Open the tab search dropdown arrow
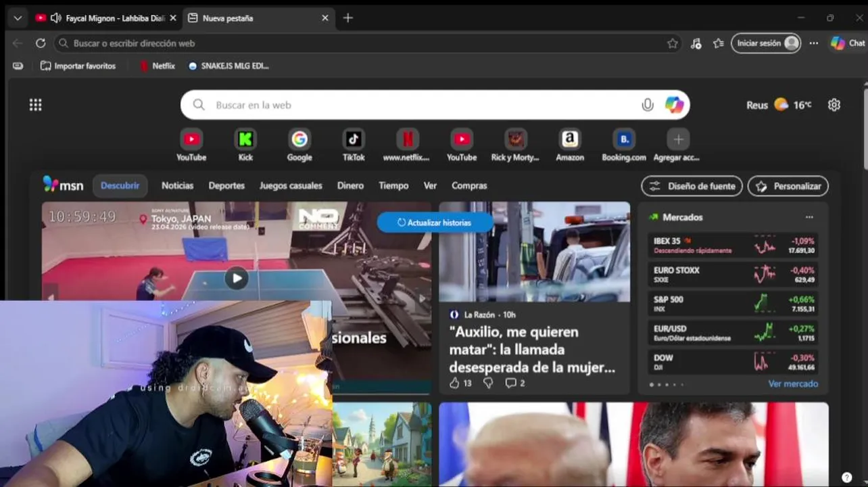Screen dimensions: 868x487 point(18,18)
